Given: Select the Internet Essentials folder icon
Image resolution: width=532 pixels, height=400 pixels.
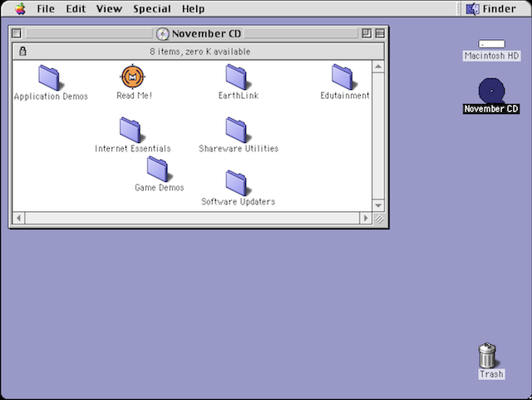Looking at the screenshot, I should pos(132,130).
